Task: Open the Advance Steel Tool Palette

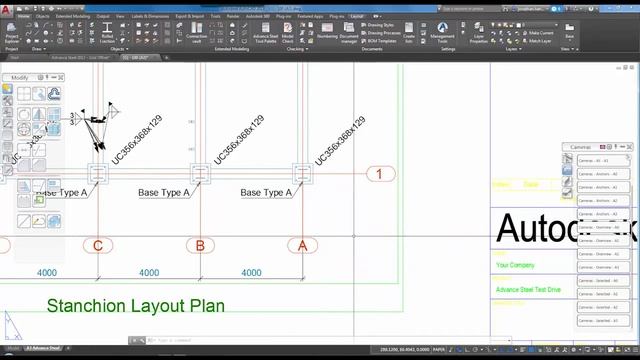Action: point(265,33)
